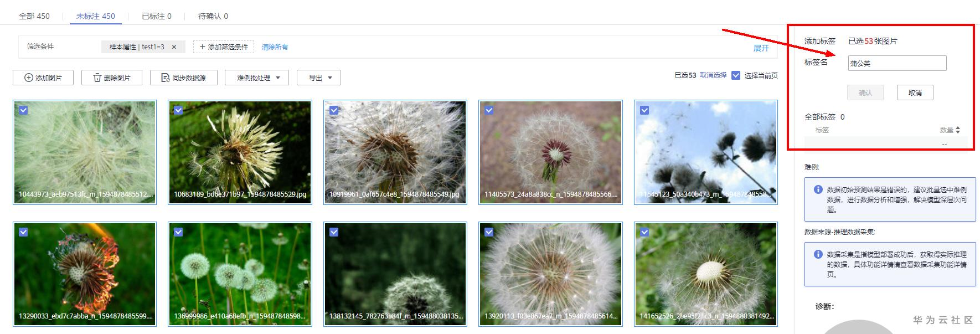This screenshot has width=980, height=334.
Task: Click the 全部标签 0 heading
Action: (824, 117)
